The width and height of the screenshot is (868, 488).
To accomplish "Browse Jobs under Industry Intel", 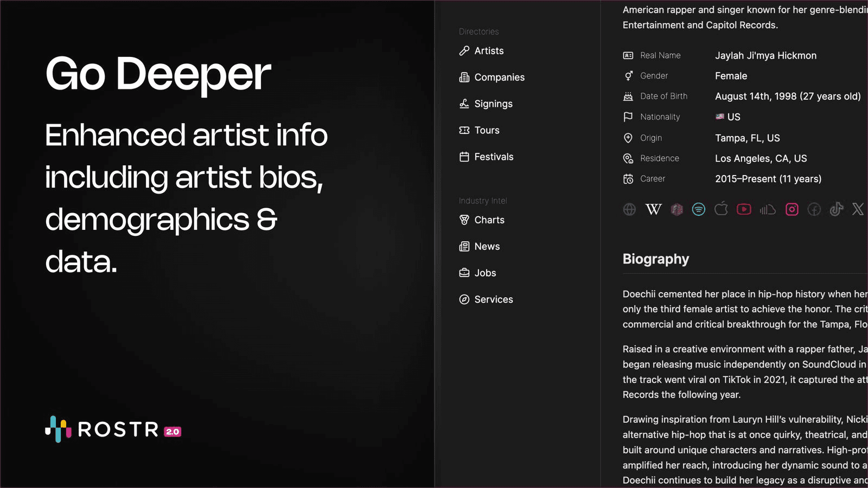I will pos(484,273).
